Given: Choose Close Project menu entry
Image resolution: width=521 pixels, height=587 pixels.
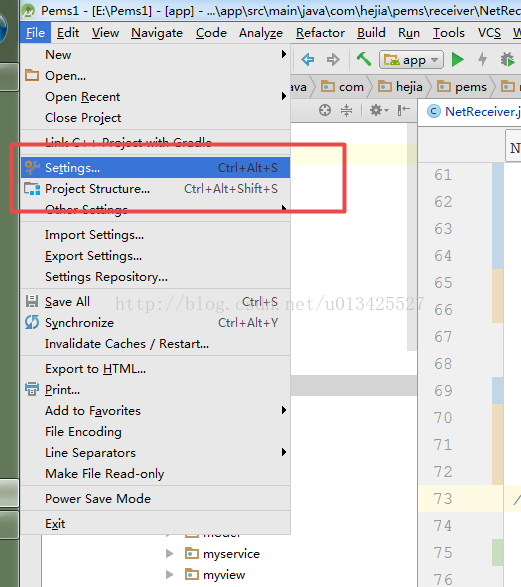Looking at the screenshot, I should click(x=155, y=118).
